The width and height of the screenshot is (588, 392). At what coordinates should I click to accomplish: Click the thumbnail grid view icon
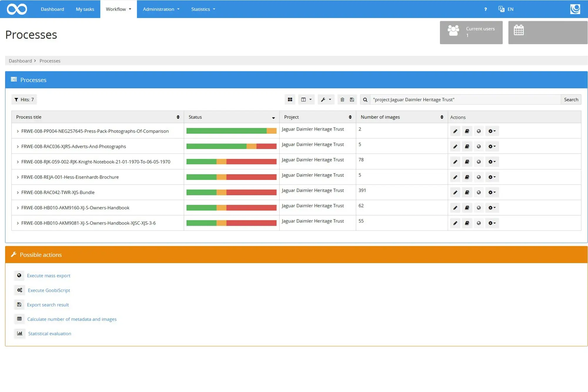coord(290,100)
